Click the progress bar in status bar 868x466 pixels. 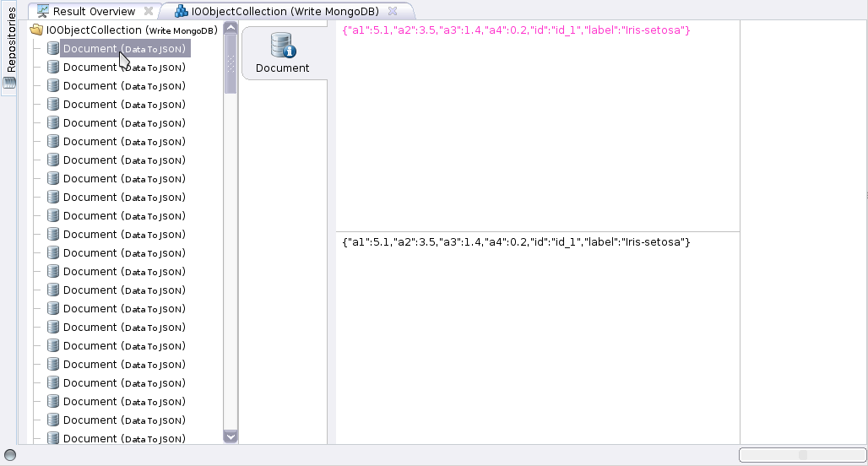pos(802,455)
